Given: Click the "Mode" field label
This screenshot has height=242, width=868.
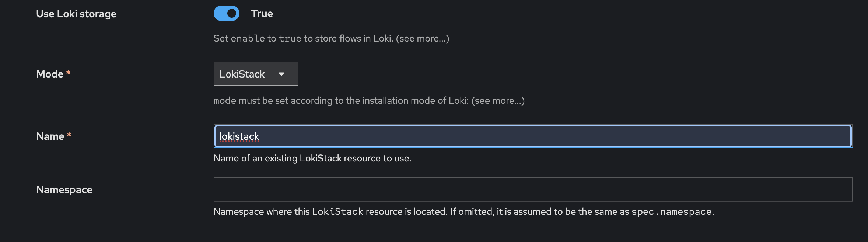Looking at the screenshot, I should click(50, 74).
